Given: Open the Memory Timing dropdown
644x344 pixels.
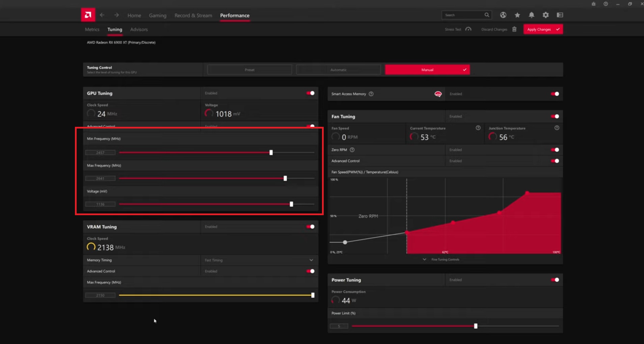Looking at the screenshot, I should click(x=311, y=260).
